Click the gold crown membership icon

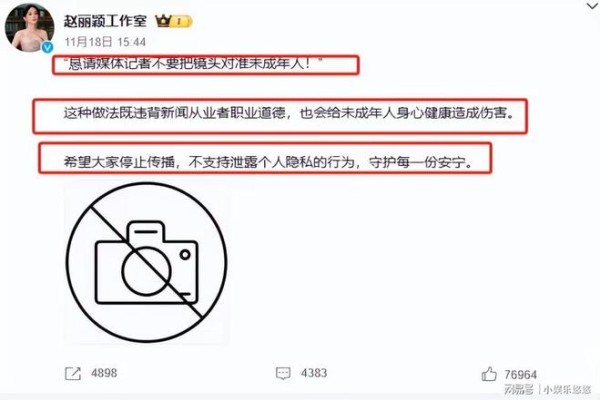[x=163, y=20]
